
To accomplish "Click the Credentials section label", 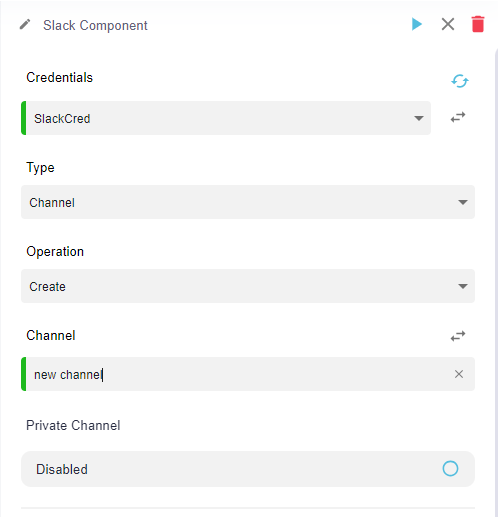I will point(60,77).
